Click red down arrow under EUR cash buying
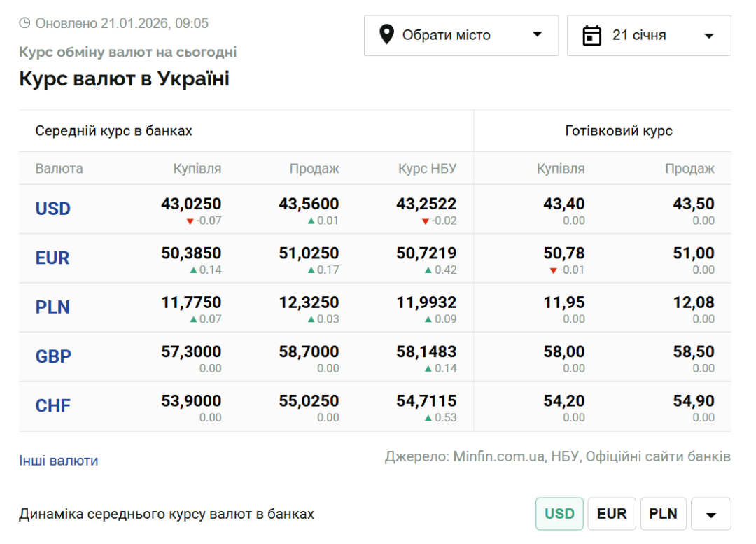This screenshot has width=756, height=544. (553, 271)
